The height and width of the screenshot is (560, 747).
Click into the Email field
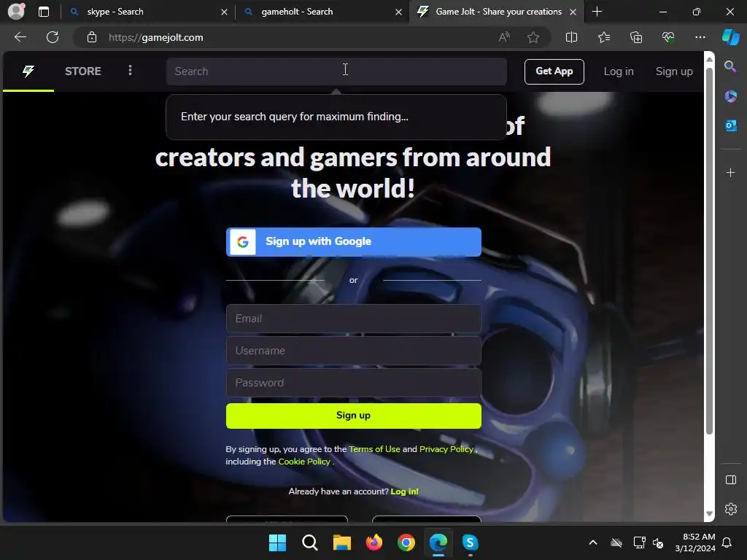click(354, 319)
